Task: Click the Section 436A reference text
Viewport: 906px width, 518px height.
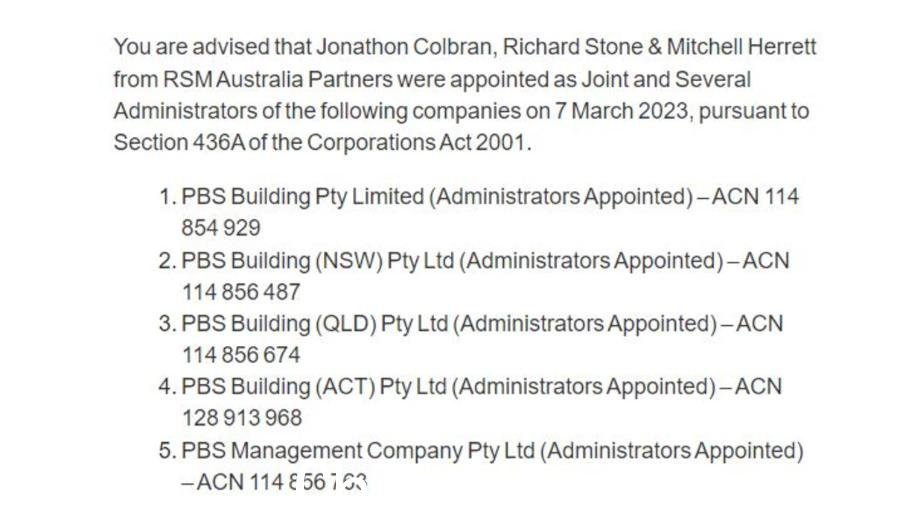Action: pos(179,142)
